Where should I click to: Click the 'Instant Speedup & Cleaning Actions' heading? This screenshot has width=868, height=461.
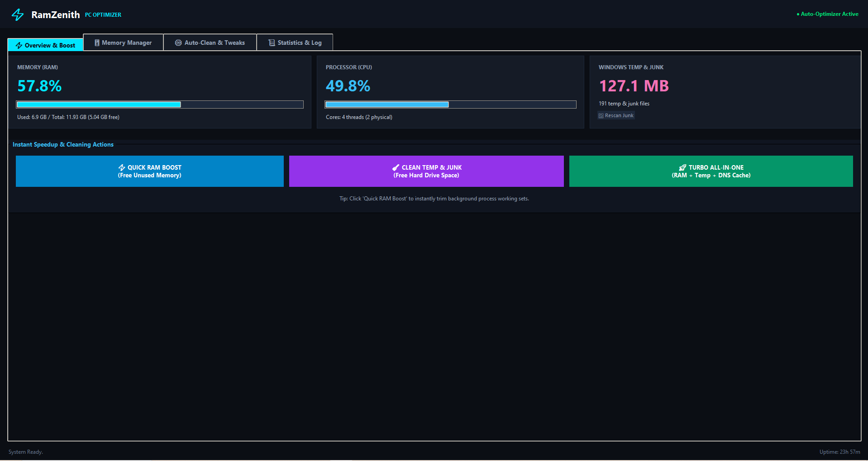tap(63, 145)
